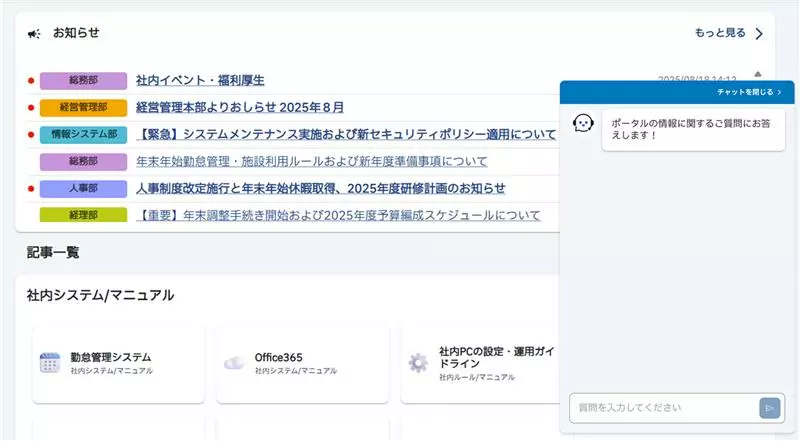Open 社内PCの設定・運用ガイドライン card
The width and height of the screenshot is (800, 441).
480,363
